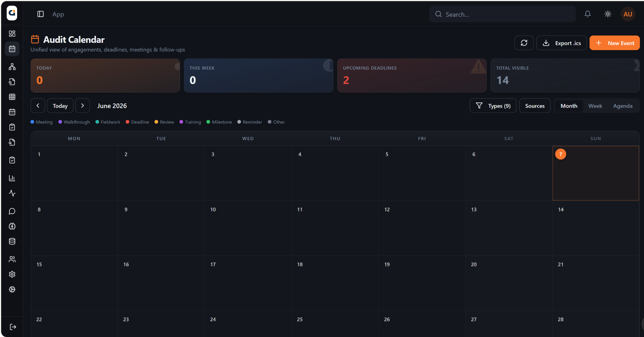This screenshot has width=644, height=337.
Task: Click the orange calendar icon beside the Audit Calendar title
Action: pyautogui.click(x=35, y=40)
